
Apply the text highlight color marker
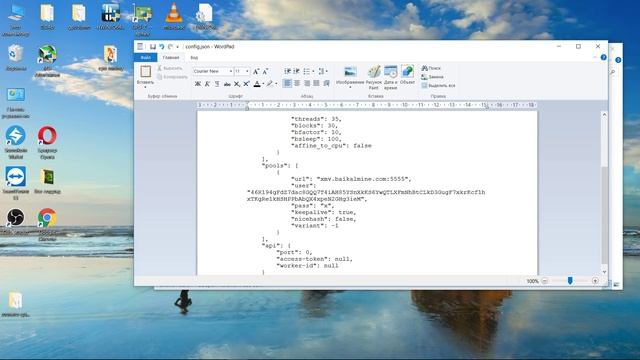[x=270, y=84]
